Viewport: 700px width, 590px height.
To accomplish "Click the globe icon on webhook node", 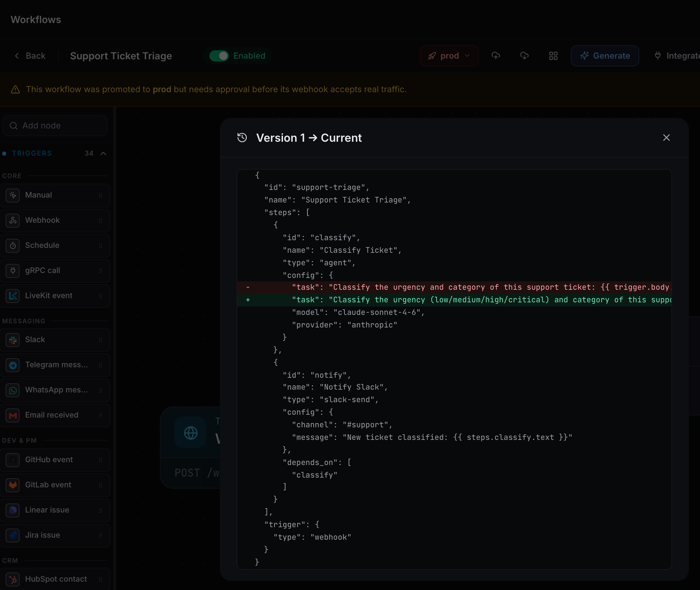I will [191, 433].
